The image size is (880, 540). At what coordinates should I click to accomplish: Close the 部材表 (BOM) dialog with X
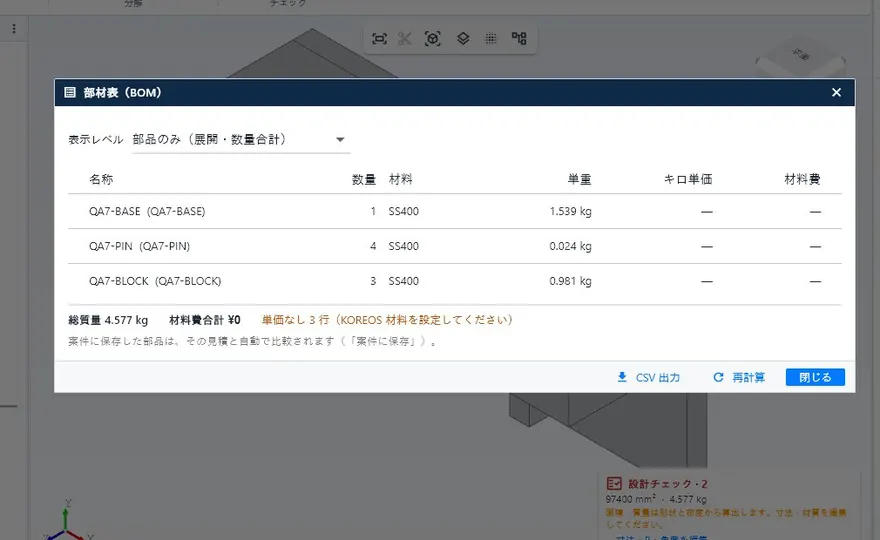836,93
